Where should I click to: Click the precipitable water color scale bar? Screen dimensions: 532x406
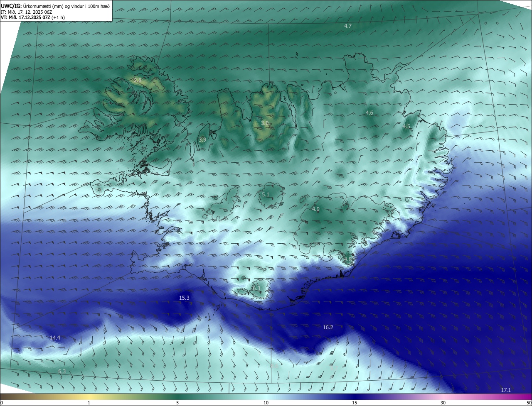coord(266,396)
